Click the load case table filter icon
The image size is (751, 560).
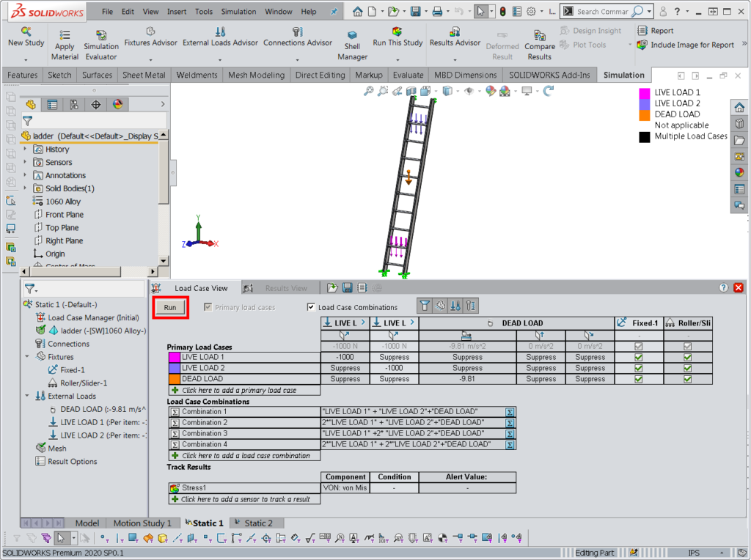425,306
